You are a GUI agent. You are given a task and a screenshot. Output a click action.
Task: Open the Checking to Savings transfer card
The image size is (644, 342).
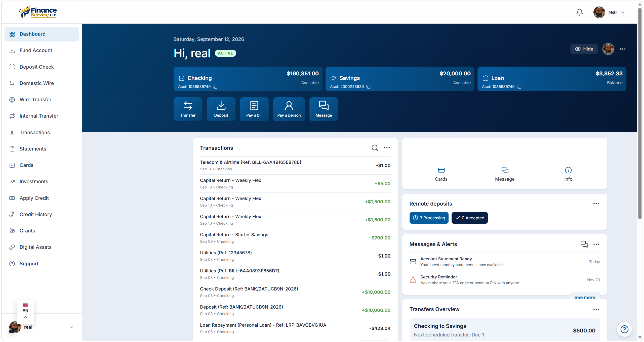pyautogui.click(x=504, y=330)
